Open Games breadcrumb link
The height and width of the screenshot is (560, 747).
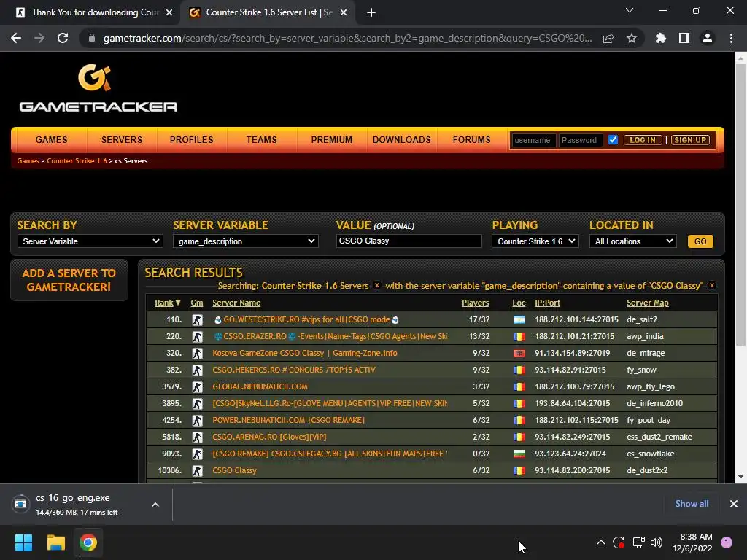pos(28,161)
